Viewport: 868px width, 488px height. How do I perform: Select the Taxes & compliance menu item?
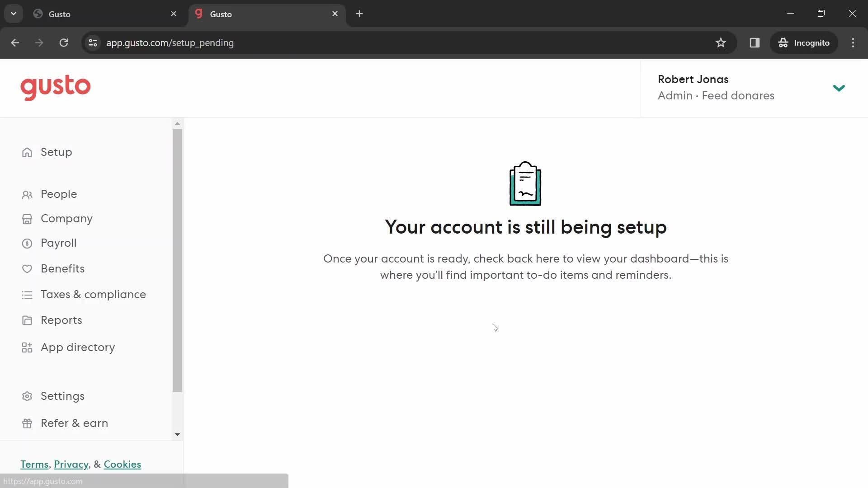click(93, 294)
